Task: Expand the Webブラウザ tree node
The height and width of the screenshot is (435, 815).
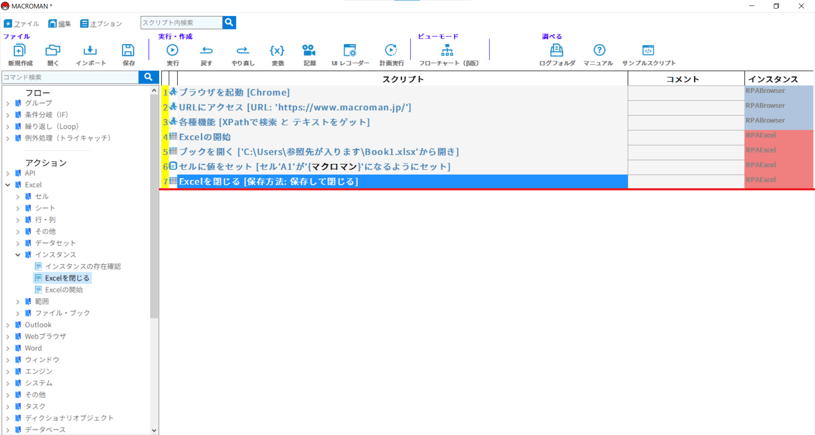Action: 8,336
